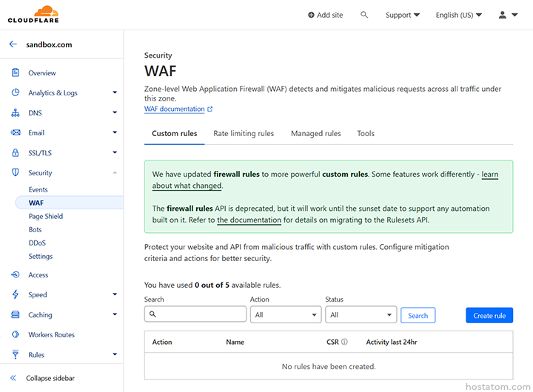Screen dimensions: 533x392
Task: Click the Create rule button
Action: (x=489, y=315)
